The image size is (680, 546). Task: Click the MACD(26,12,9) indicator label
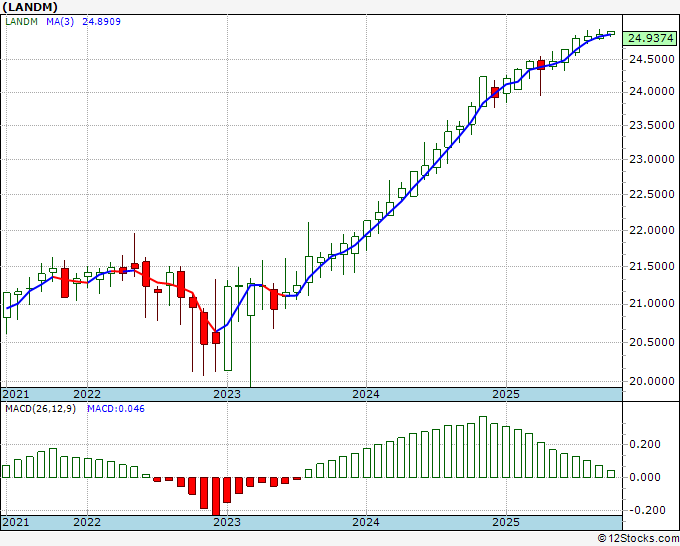click(x=40, y=409)
